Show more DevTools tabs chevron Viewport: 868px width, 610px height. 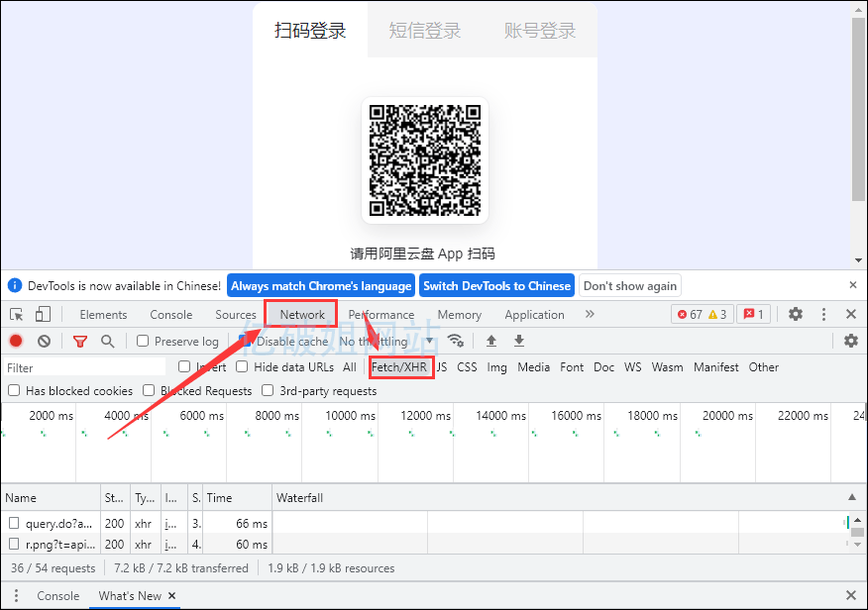tap(590, 314)
